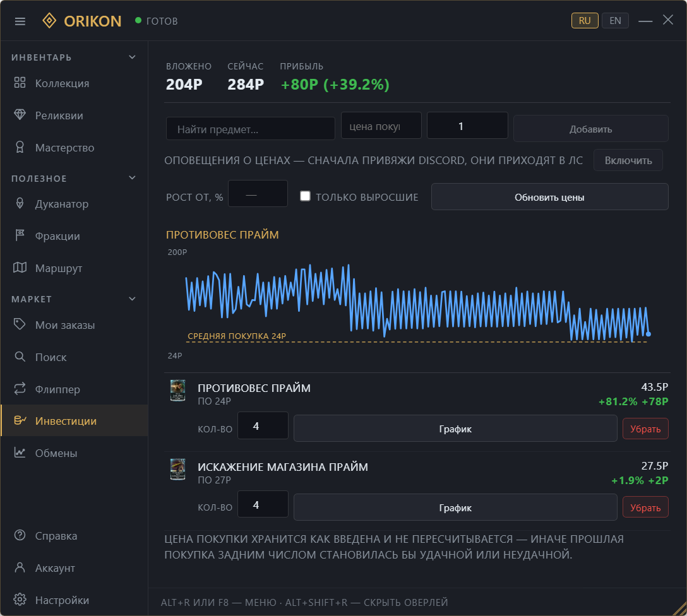Click the Противовес Прайм item thumbnail
The height and width of the screenshot is (616, 687).
[177, 391]
